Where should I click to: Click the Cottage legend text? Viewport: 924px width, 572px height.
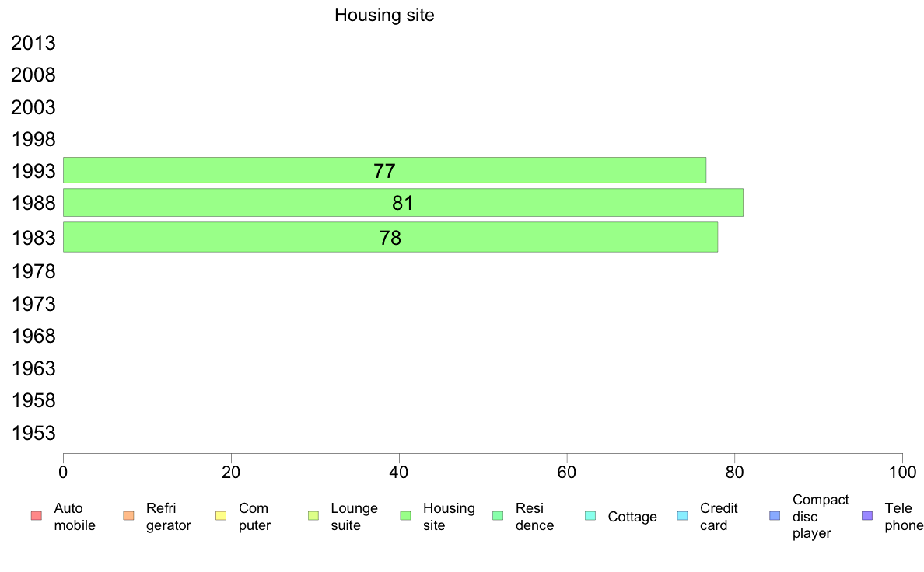[x=632, y=517]
